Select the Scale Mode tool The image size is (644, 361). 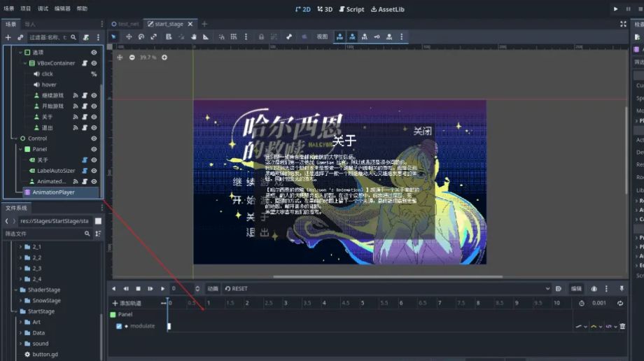[153, 36]
